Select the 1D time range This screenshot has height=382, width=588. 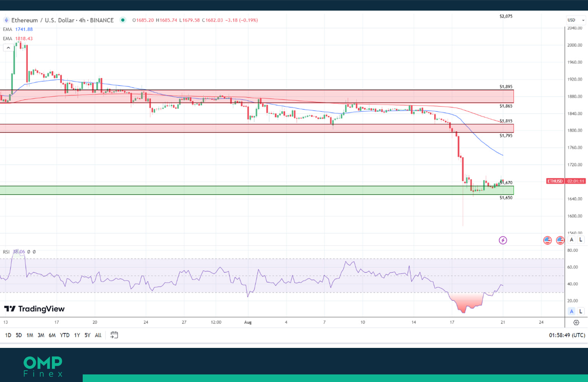click(x=8, y=335)
